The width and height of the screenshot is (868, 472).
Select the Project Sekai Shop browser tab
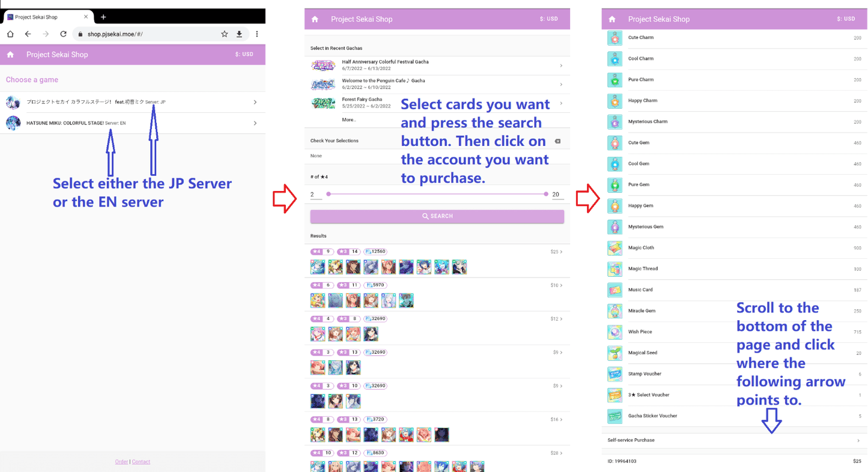click(x=48, y=17)
